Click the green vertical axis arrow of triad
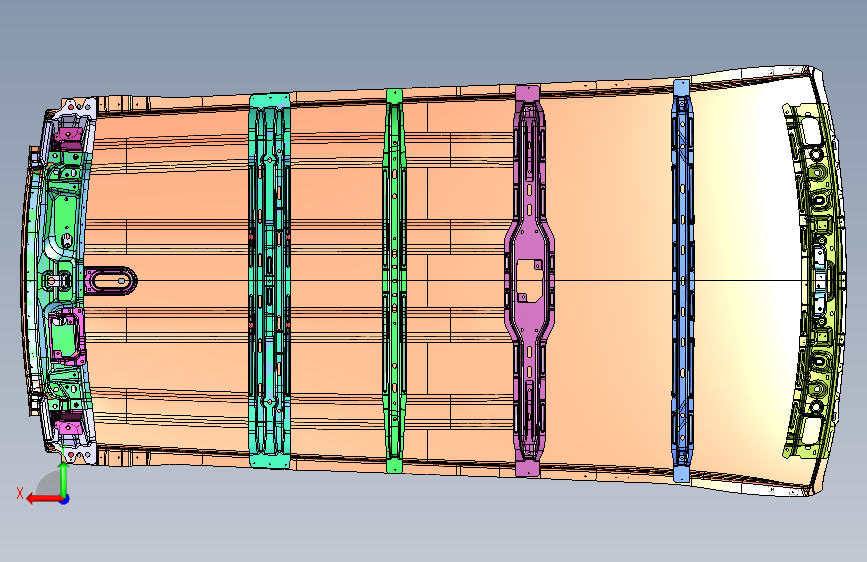Screen dimensions: 867x562 [64, 478]
